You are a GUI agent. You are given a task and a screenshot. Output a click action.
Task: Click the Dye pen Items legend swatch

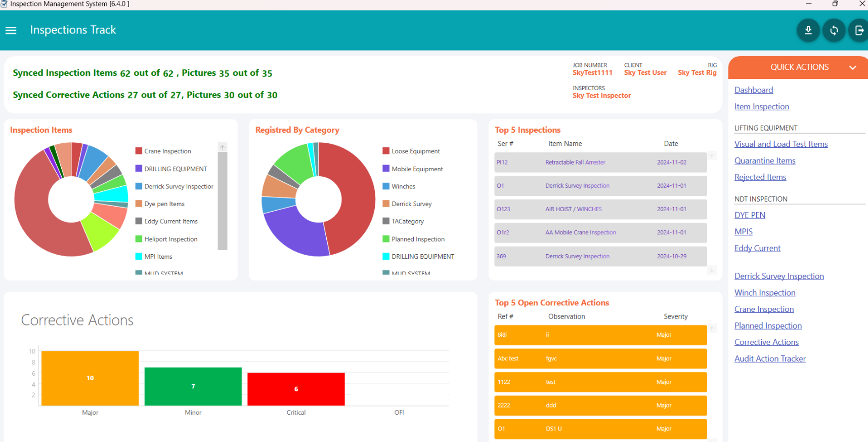(x=139, y=204)
